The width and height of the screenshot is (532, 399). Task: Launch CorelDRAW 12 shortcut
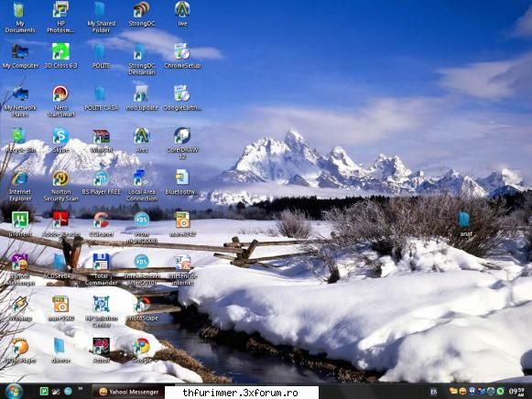click(182, 144)
